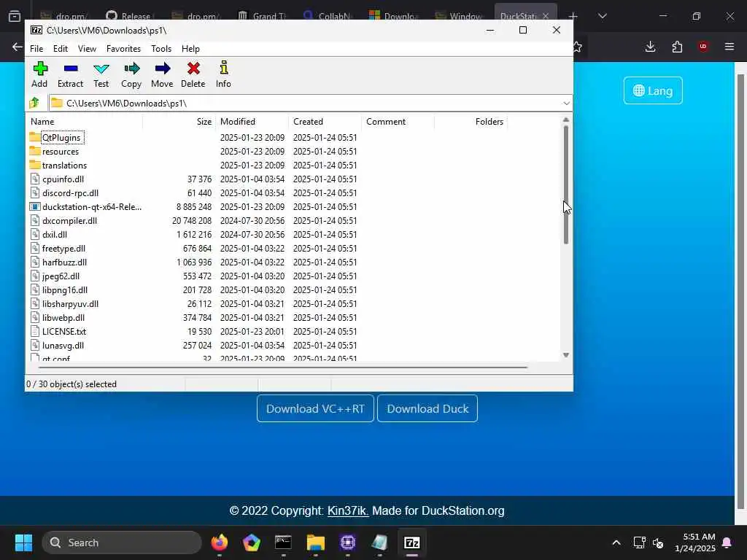Viewport: 747px width, 560px height.
Task: Select the libwebp.dll file
Action: (63, 318)
